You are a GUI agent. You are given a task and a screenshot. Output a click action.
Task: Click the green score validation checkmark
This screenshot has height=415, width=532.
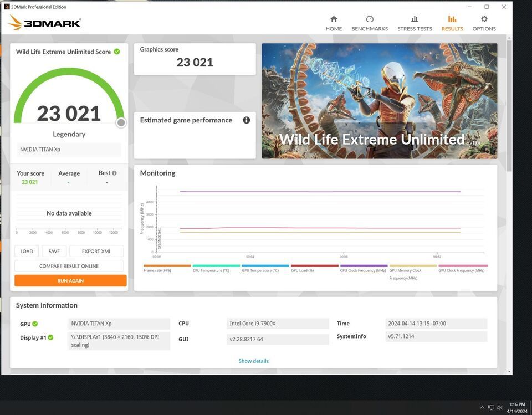[x=117, y=52]
